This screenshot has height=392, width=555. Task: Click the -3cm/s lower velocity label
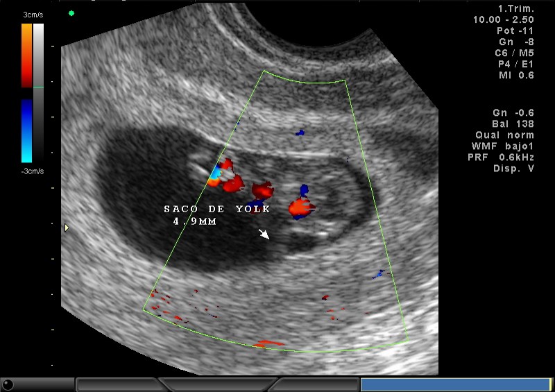32,169
